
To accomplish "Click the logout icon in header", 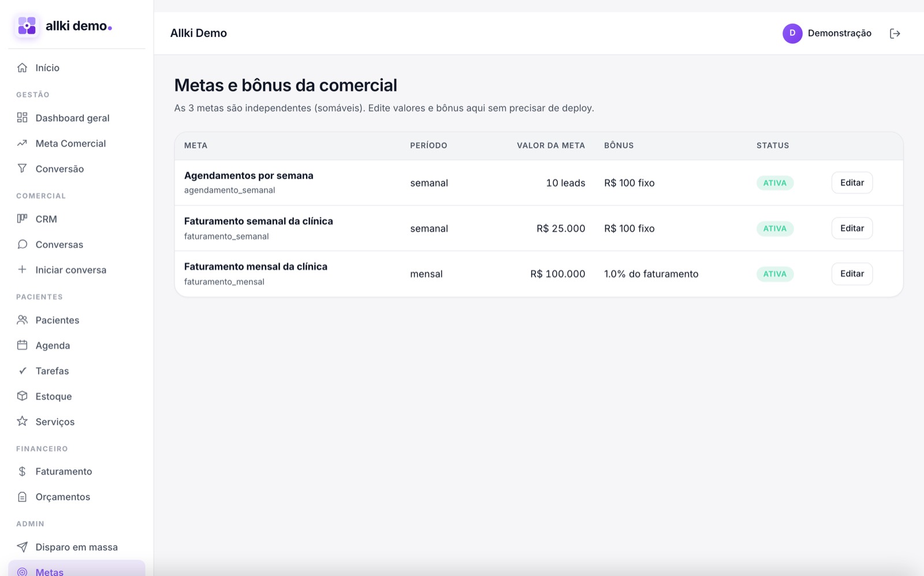I will coord(895,34).
